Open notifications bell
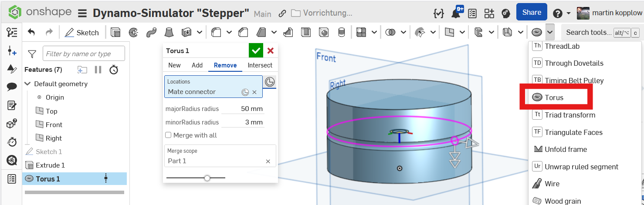Screen dimensions: 644x205 coord(456,13)
